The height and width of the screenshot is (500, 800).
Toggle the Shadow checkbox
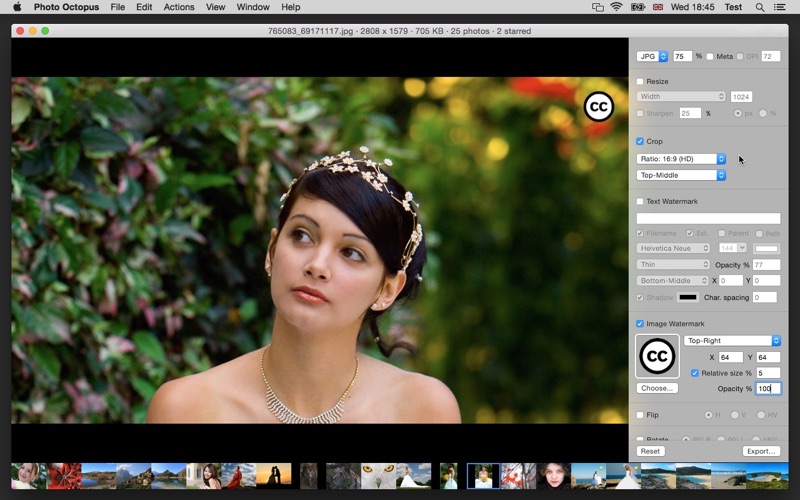pos(640,297)
